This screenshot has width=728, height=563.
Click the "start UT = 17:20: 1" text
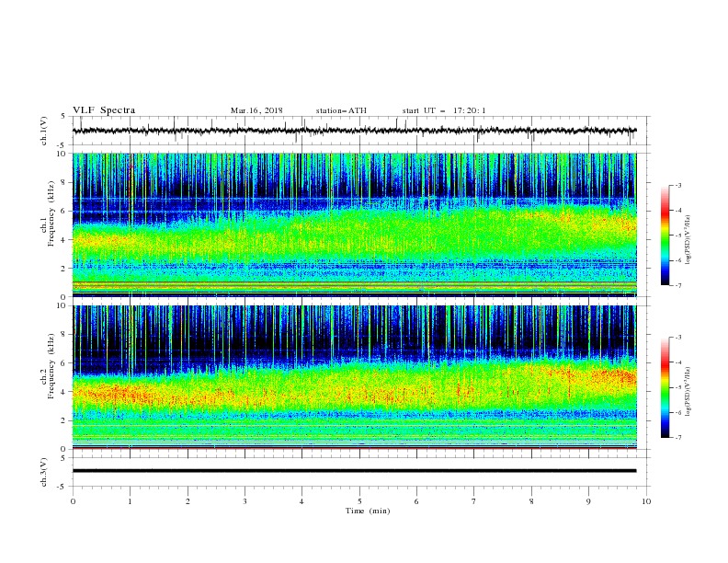pyautogui.click(x=444, y=110)
